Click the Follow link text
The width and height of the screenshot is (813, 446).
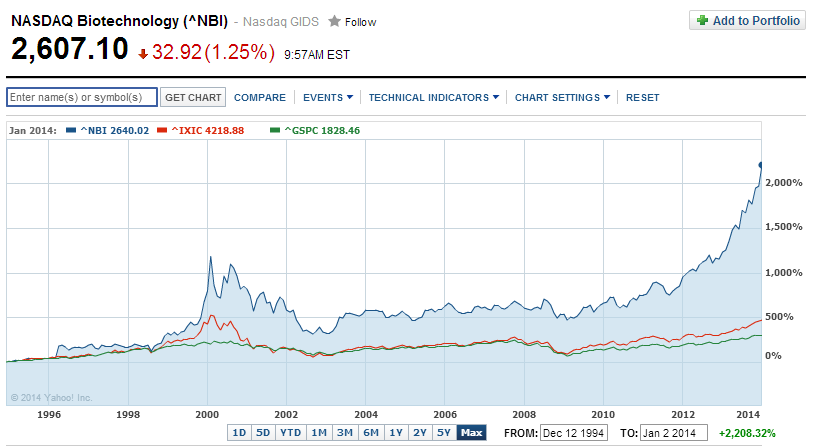click(x=360, y=22)
